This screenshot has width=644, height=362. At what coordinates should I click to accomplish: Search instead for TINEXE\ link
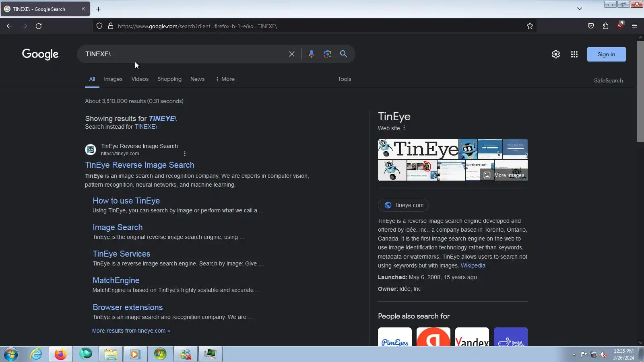[x=146, y=127]
